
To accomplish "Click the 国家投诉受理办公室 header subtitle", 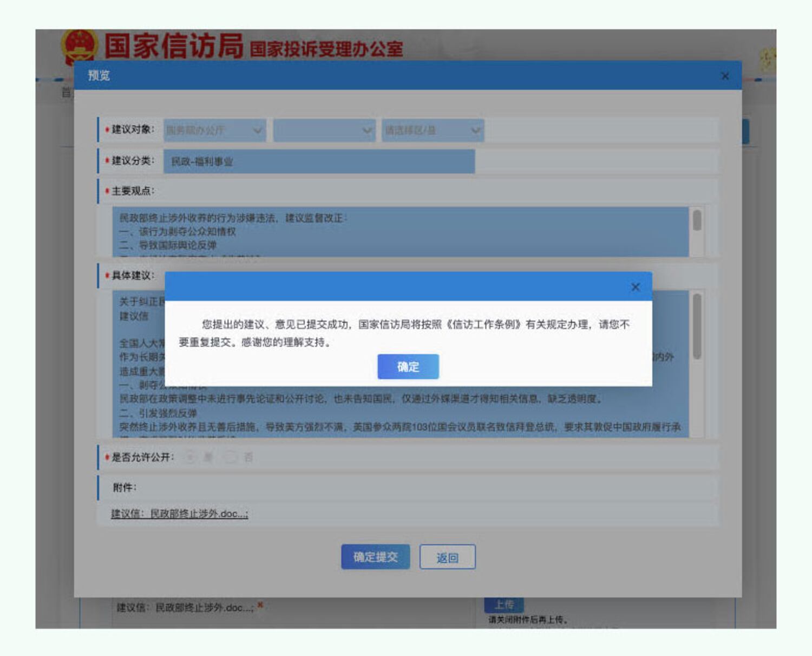I will pos(326,49).
